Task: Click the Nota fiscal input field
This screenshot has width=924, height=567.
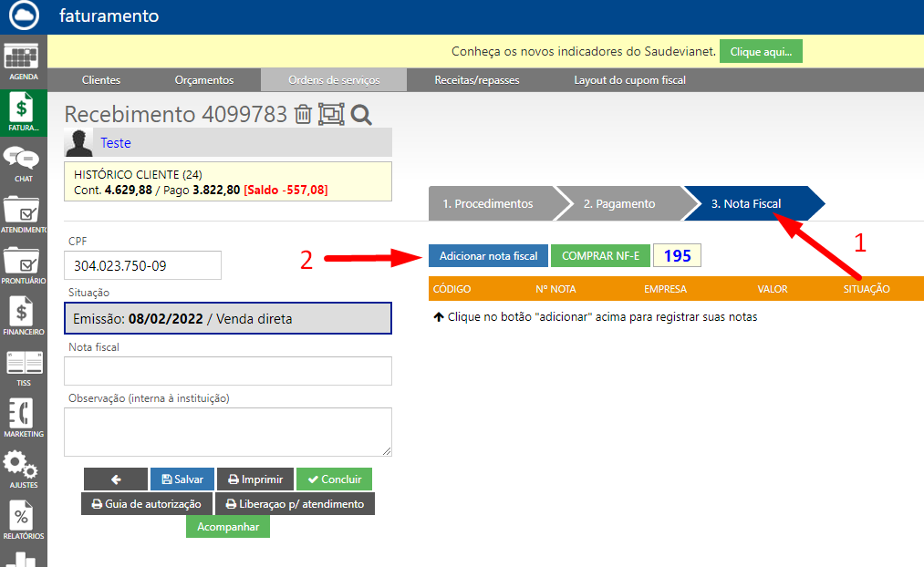Action: tap(228, 371)
